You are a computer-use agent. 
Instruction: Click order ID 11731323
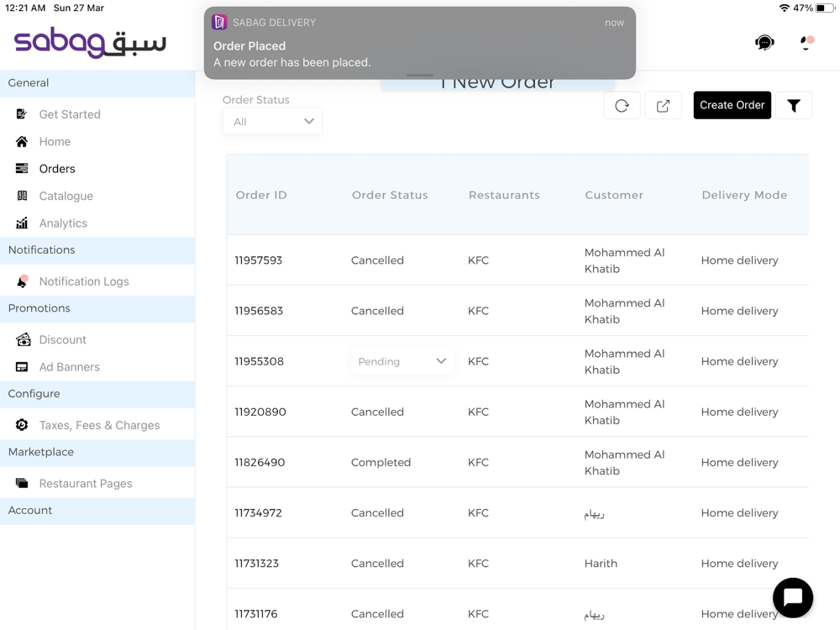(x=256, y=563)
